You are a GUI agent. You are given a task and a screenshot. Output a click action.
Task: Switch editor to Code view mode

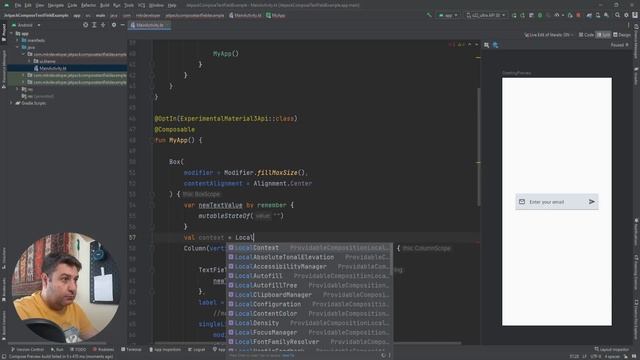pyautogui.click(x=586, y=35)
